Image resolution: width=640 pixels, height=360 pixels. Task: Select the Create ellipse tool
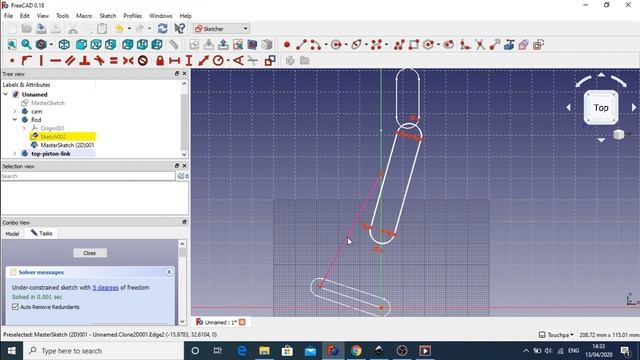pos(356,45)
